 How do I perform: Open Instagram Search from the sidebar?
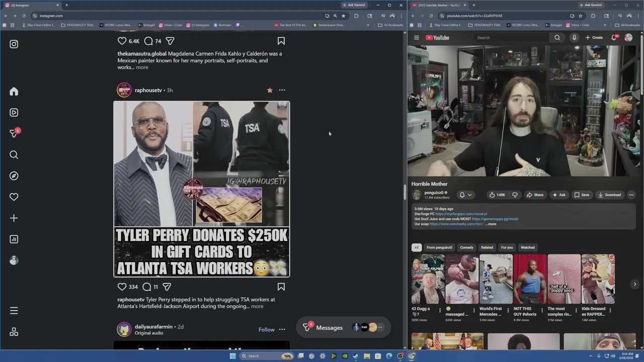[14, 155]
